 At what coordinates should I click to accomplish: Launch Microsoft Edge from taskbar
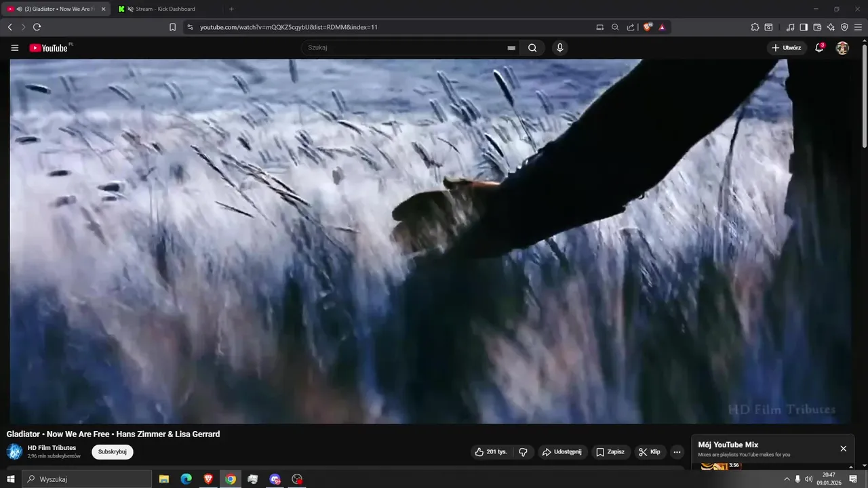186,479
